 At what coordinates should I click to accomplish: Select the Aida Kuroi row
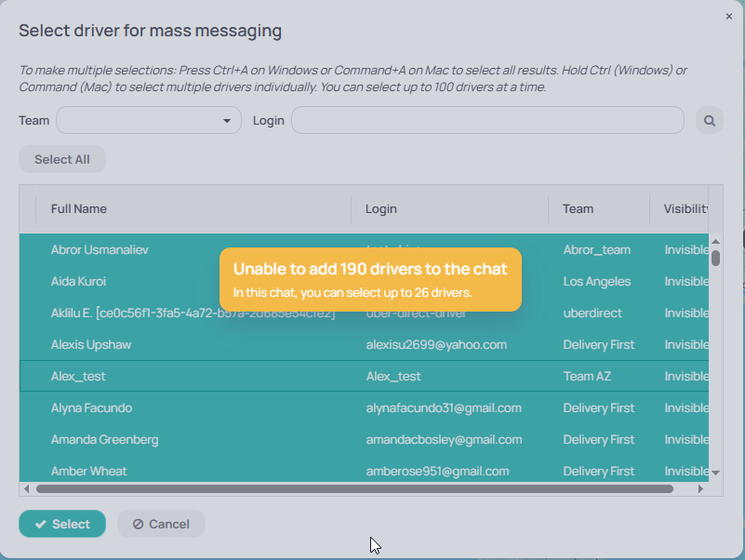364,282
